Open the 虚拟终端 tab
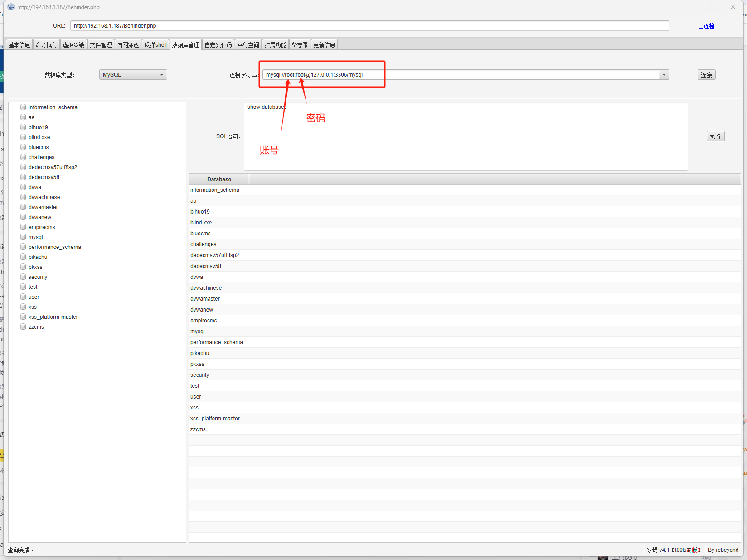 pos(73,45)
